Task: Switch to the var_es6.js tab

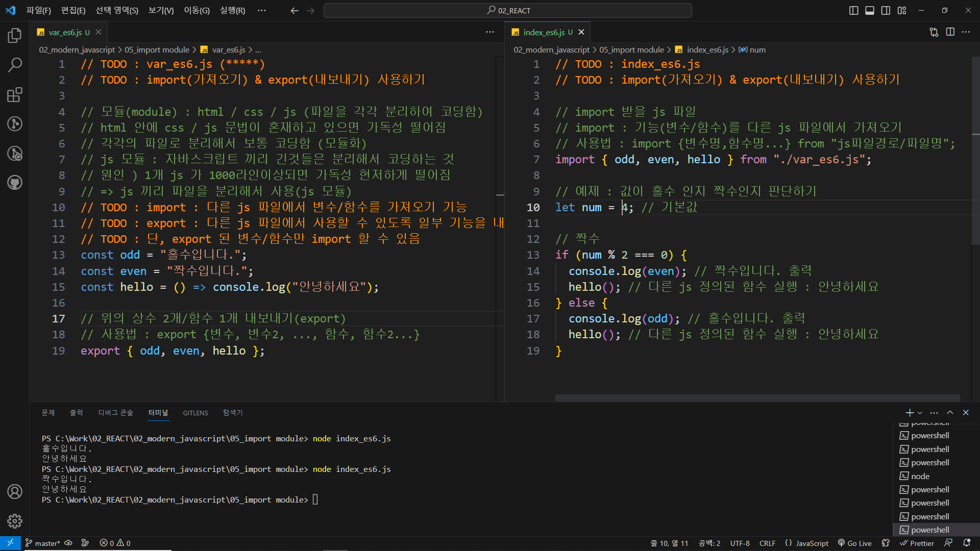Action: click(x=65, y=32)
